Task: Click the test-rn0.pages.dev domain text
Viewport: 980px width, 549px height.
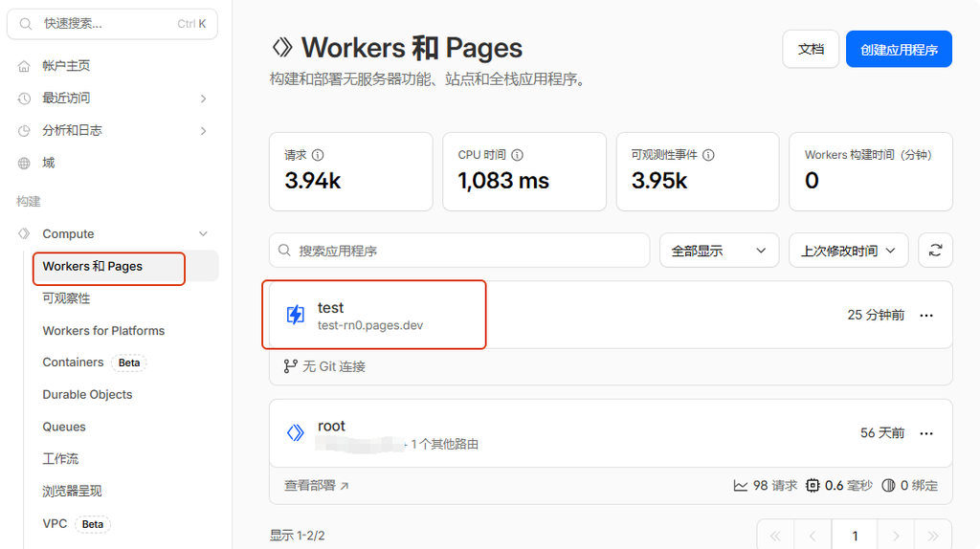Action: click(x=370, y=325)
